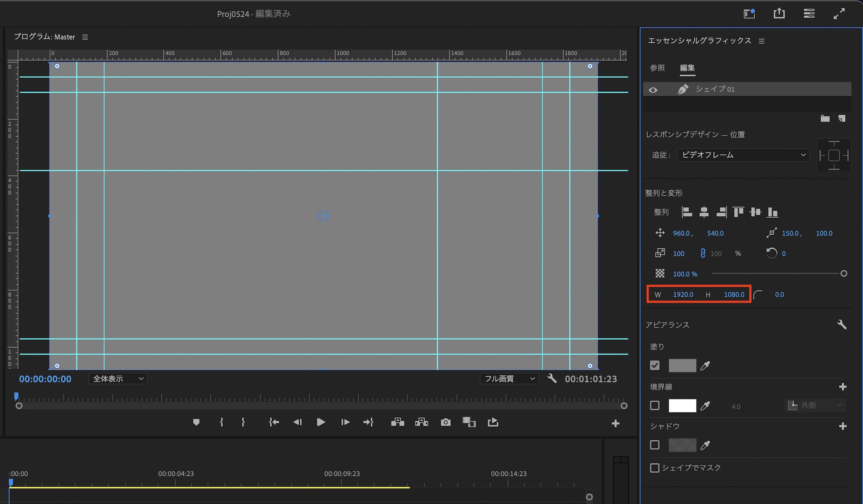The image size is (863, 504).
Task: Open the プログラム: Master panel menu
Action: [85, 37]
